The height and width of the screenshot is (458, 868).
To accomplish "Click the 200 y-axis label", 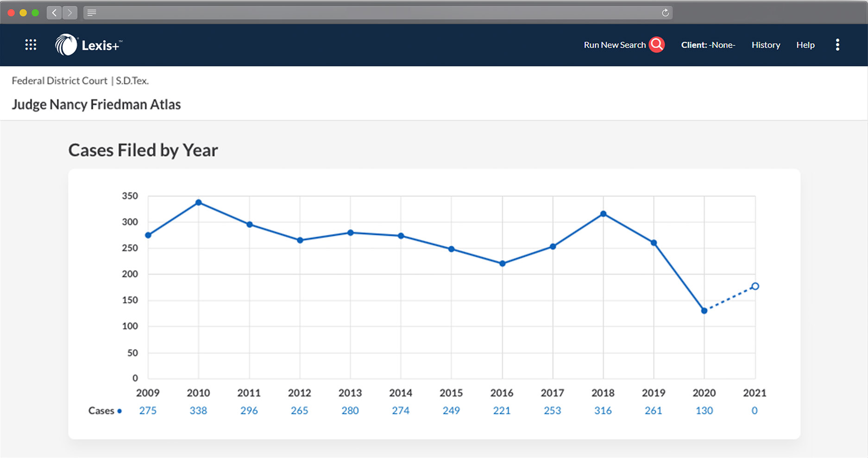I will point(130,274).
